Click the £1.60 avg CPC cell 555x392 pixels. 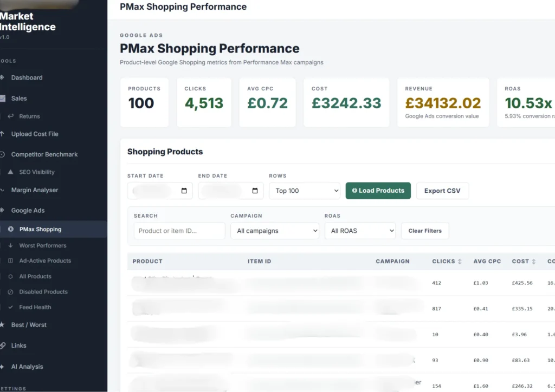click(481, 387)
